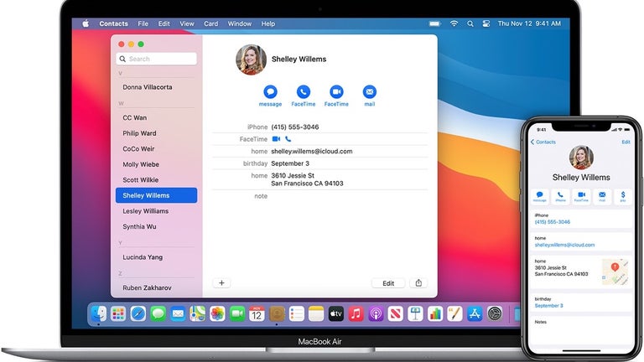
Task: Open the Window menu in menu bar
Action: (x=239, y=23)
